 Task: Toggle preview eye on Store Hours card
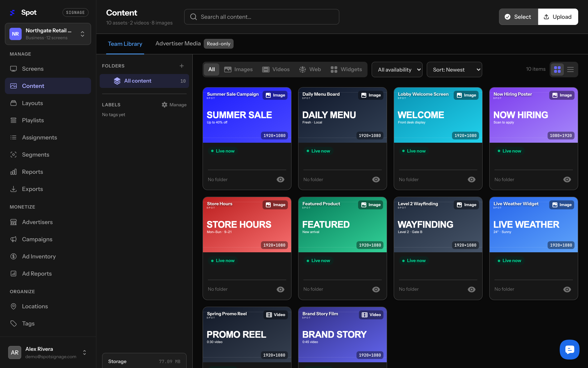(280, 289)
